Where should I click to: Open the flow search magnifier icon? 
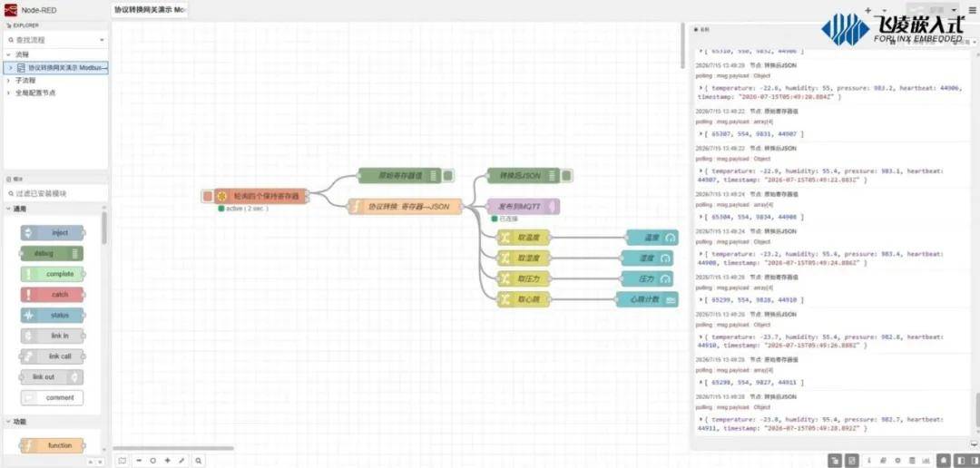pos(198,461)
